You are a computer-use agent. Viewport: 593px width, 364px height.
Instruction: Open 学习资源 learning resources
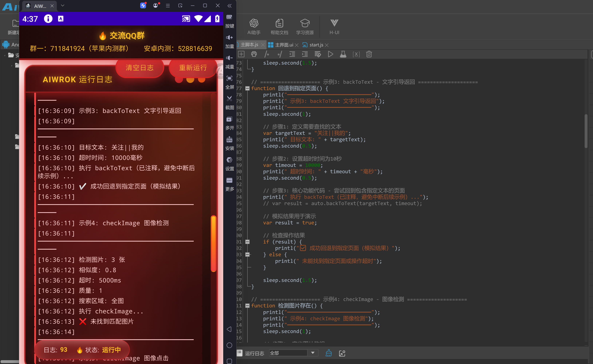[x=305, y=27]
